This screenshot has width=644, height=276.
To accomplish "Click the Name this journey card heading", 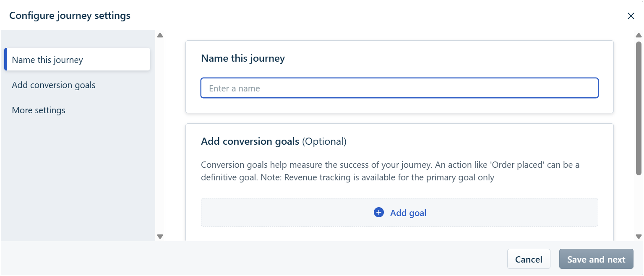I will [x=243, y=58].
